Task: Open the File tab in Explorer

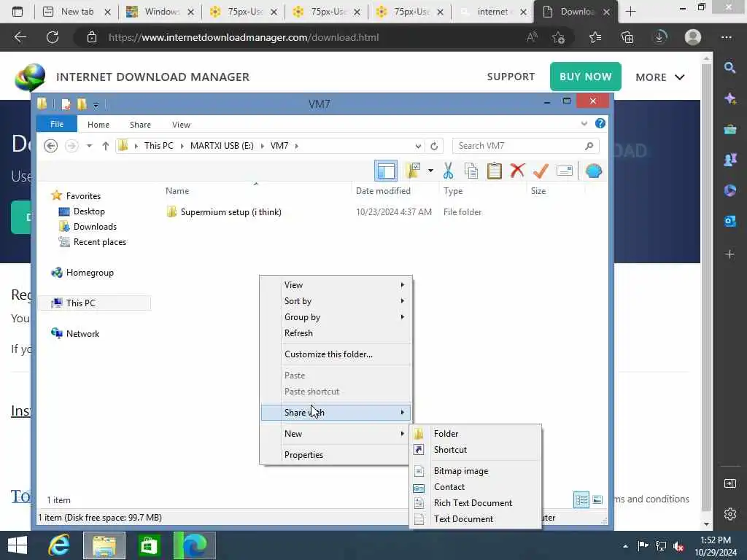Action: (x=57, y=124)
